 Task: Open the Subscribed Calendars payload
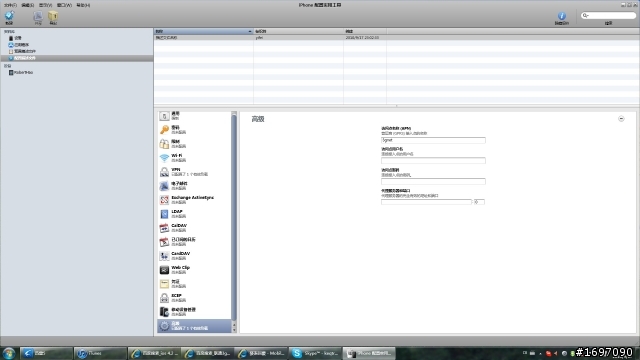tap(194, 242)
